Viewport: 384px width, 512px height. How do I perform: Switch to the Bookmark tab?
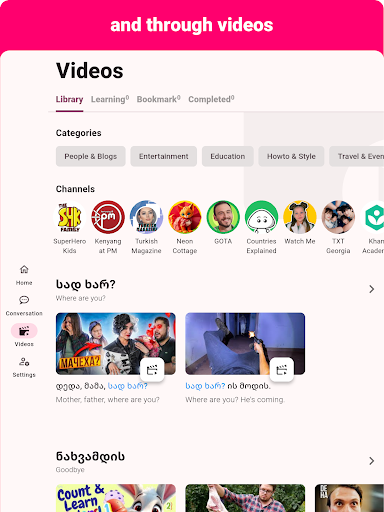159,99
